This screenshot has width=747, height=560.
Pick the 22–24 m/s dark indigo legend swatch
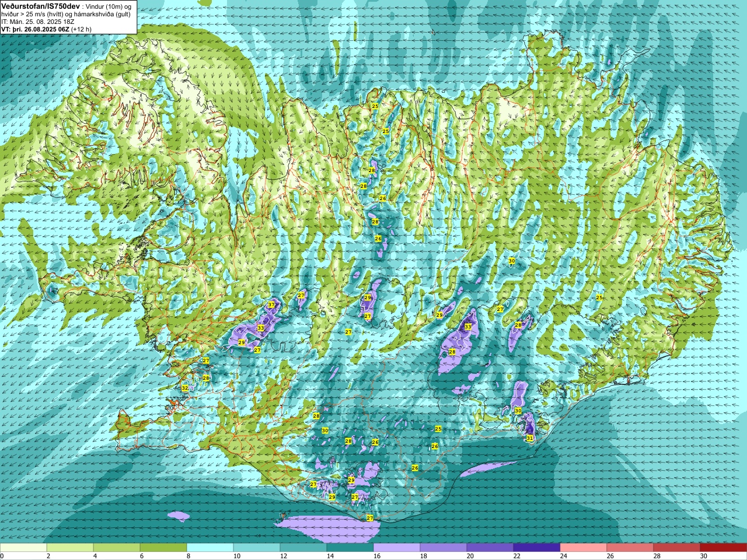click(537, 548)
